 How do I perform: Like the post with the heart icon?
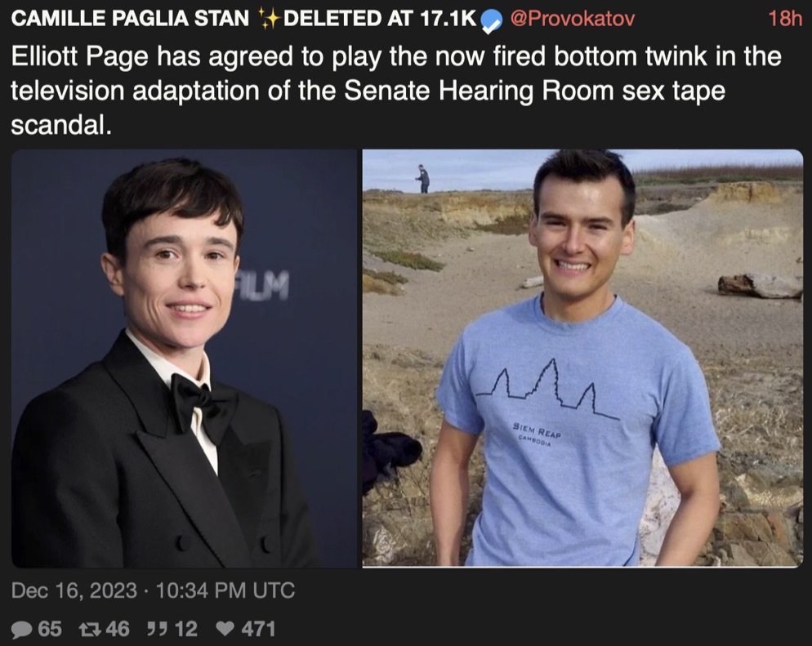[225, 629]
